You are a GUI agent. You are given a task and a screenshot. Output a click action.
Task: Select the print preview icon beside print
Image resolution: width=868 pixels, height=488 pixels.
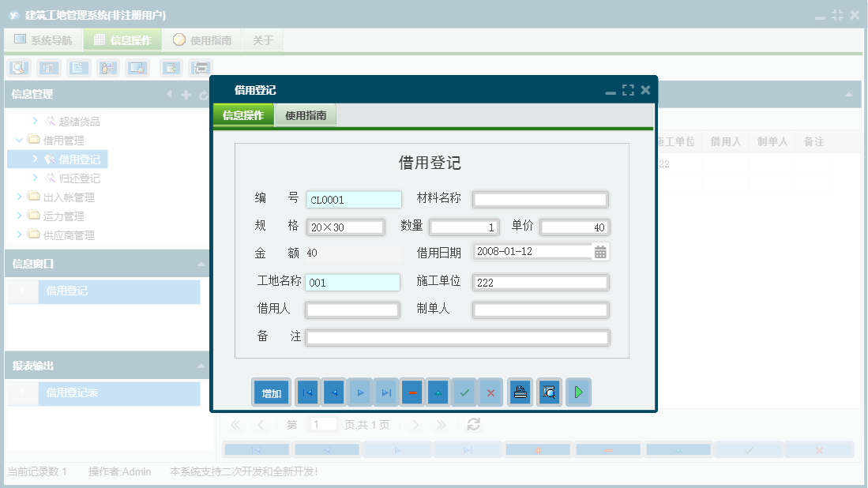(549, 392)
